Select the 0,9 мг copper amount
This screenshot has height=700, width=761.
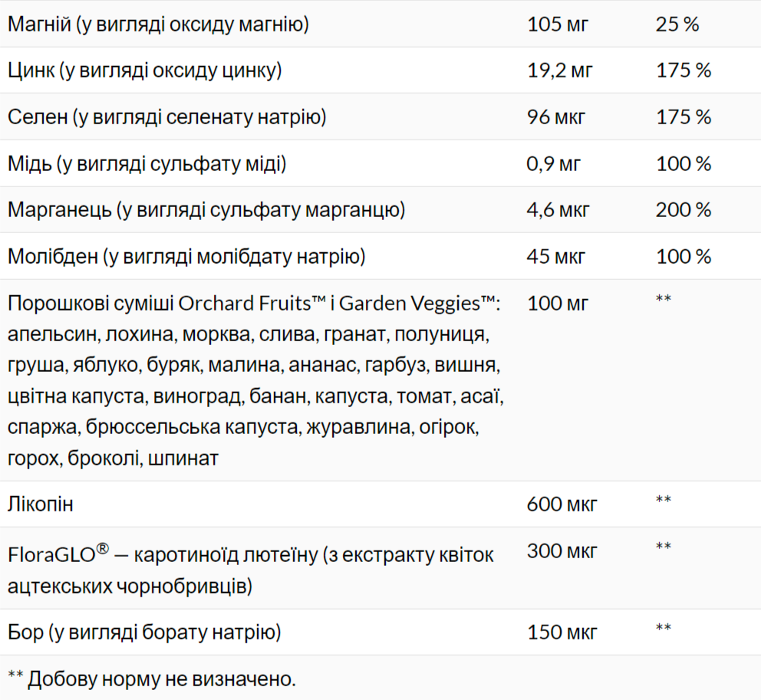coord(554,163)
